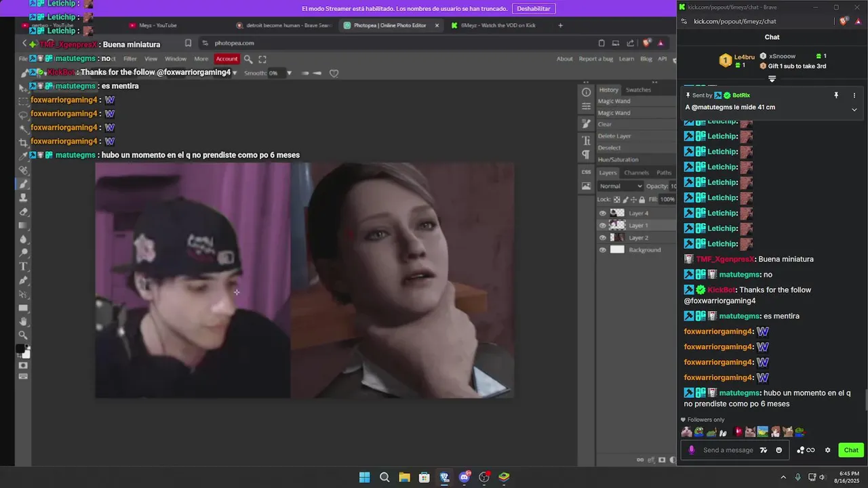
Task: Open the CSS panel icon
Action: 587,171
